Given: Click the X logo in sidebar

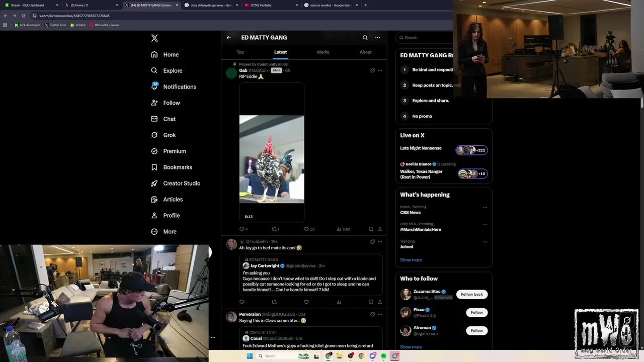Looking at the screenshot, I should point(154,38).
